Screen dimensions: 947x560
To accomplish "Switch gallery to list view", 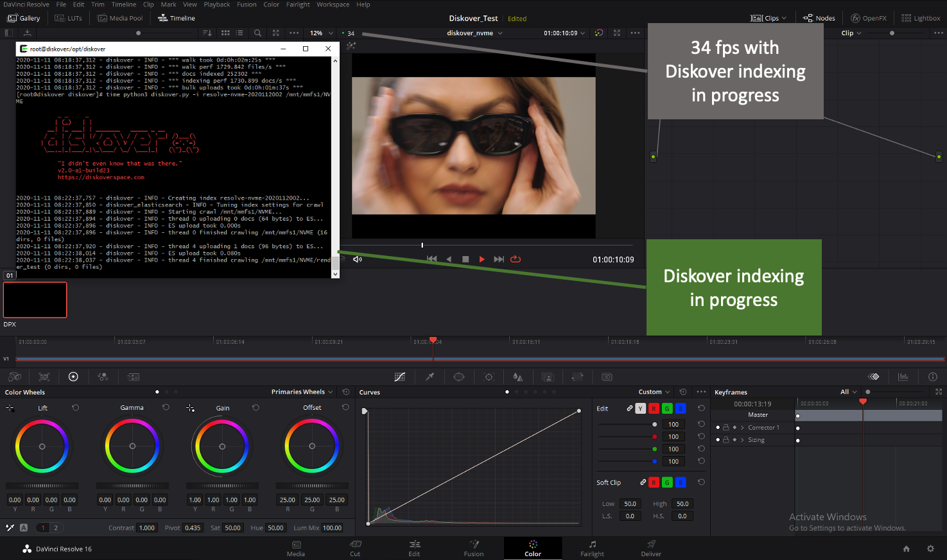I will pyautogui.click(x=239, y=33).
